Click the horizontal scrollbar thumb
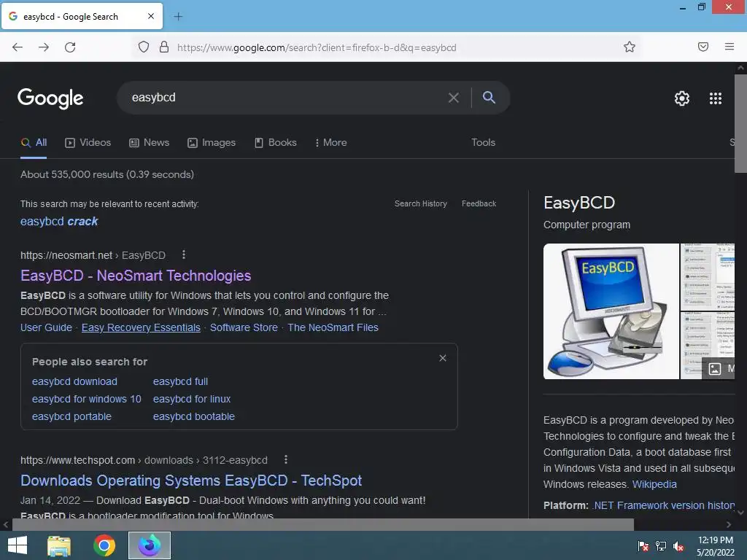The width and height of the screenshot is (747, 560). point(323,525)
